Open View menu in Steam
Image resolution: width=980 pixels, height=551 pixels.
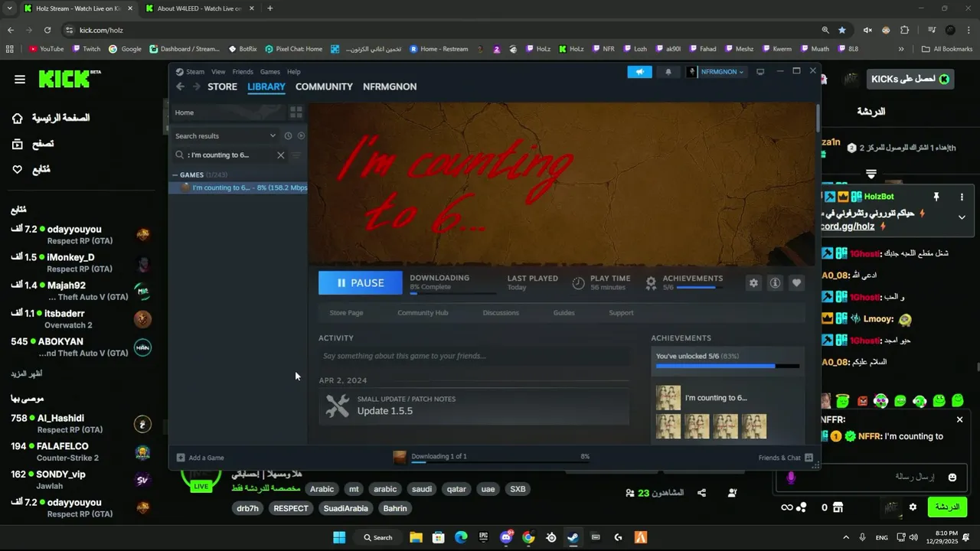(218, 72)
